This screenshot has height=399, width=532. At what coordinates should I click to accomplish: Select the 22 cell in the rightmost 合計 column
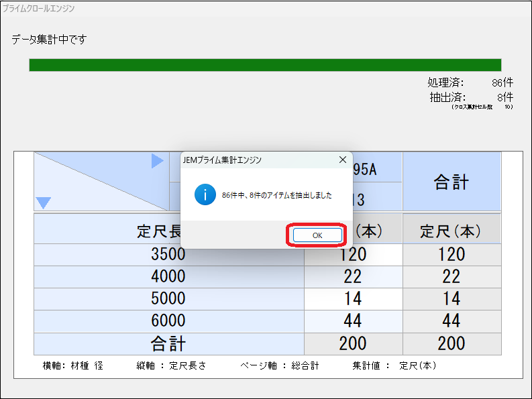coord(451,276)
